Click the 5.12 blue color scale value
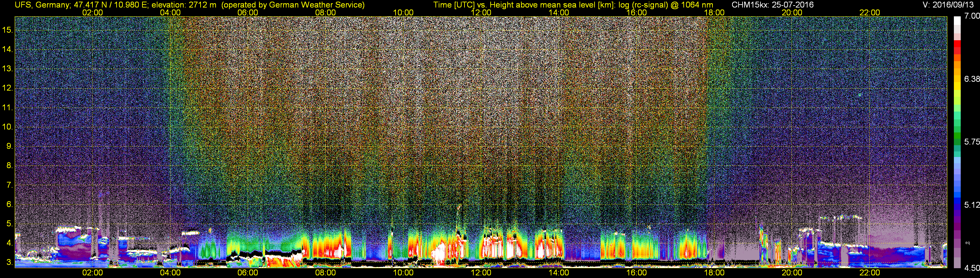The width and height of the screenshot is (980, 278). point(972,205)
